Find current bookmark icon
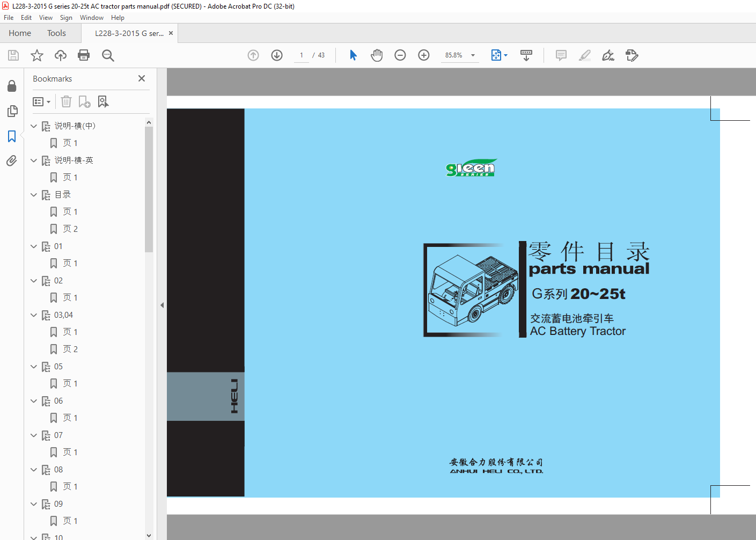 103,101
